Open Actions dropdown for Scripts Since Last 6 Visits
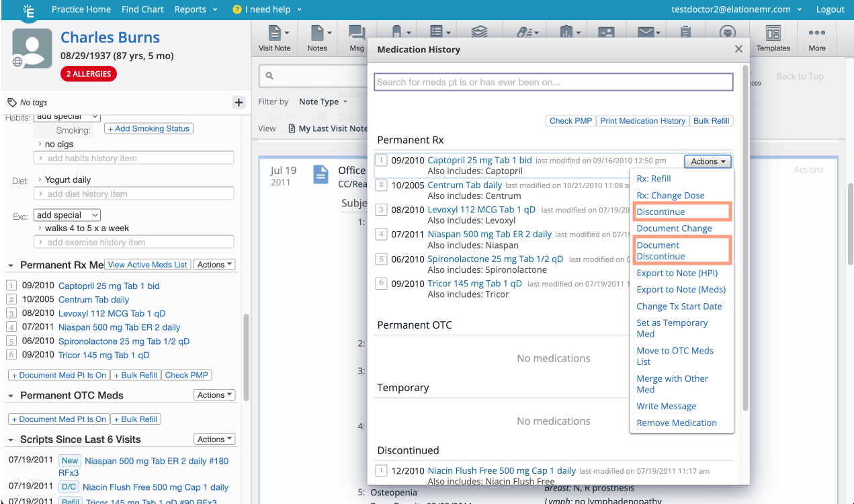Viewport: 854px width, 504px height. pos(214,439)
